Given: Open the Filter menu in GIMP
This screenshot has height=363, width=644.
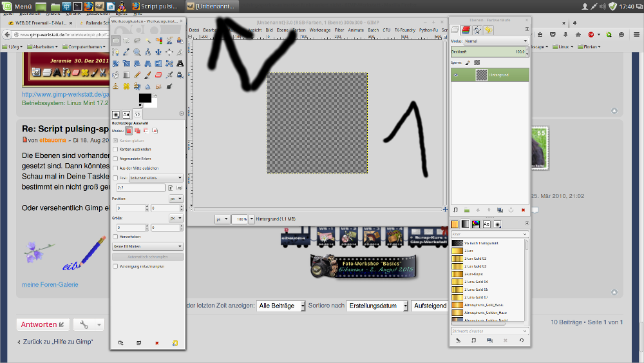Looking at the screenshot, I should point(339,30).
